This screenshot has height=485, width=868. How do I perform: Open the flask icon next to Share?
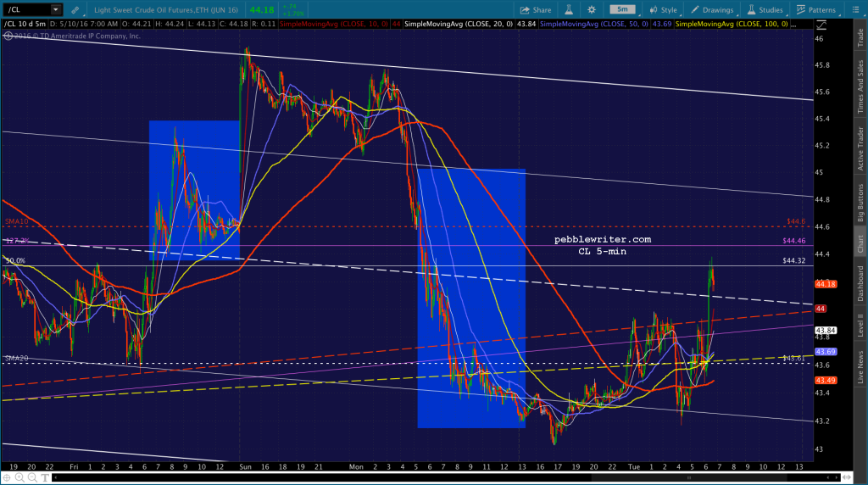coord(569,9)
